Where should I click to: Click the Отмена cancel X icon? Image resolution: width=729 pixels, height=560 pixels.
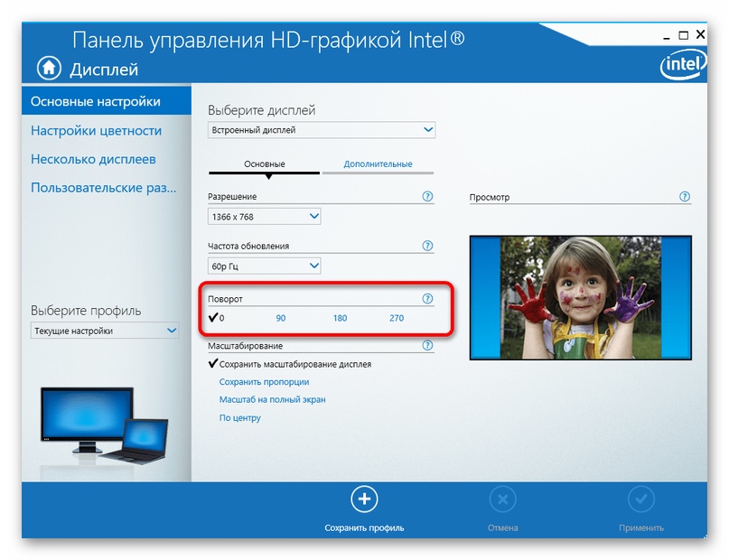point(502,499)
